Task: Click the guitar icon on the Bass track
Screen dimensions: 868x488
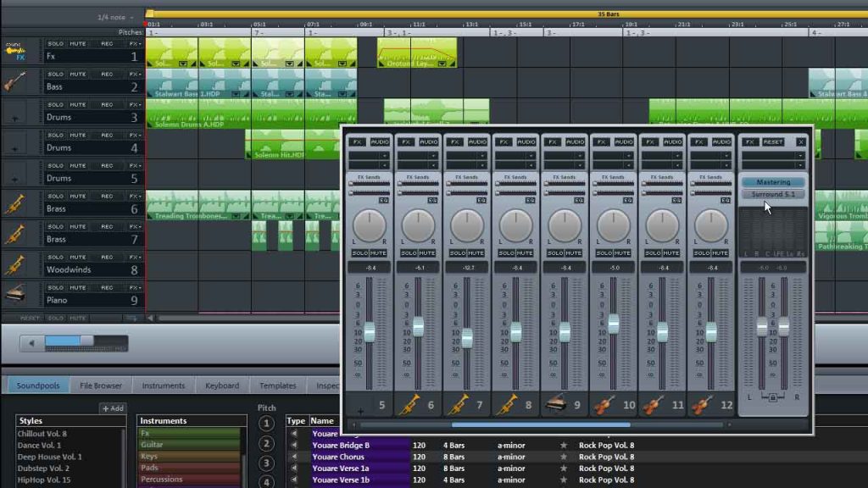Action: 14,83
